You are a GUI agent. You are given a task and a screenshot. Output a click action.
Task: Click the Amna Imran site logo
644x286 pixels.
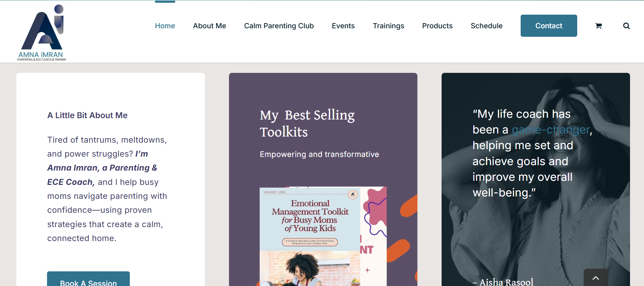[x=42, y=33]
